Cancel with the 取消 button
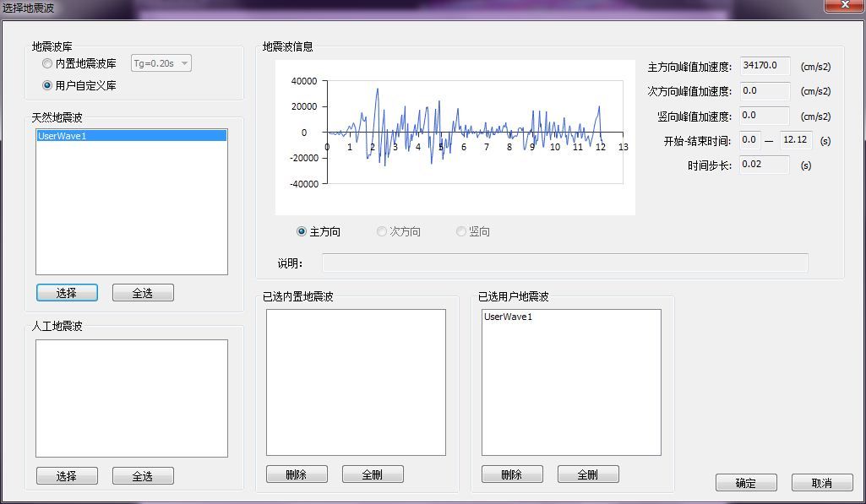 coord(822,483)
